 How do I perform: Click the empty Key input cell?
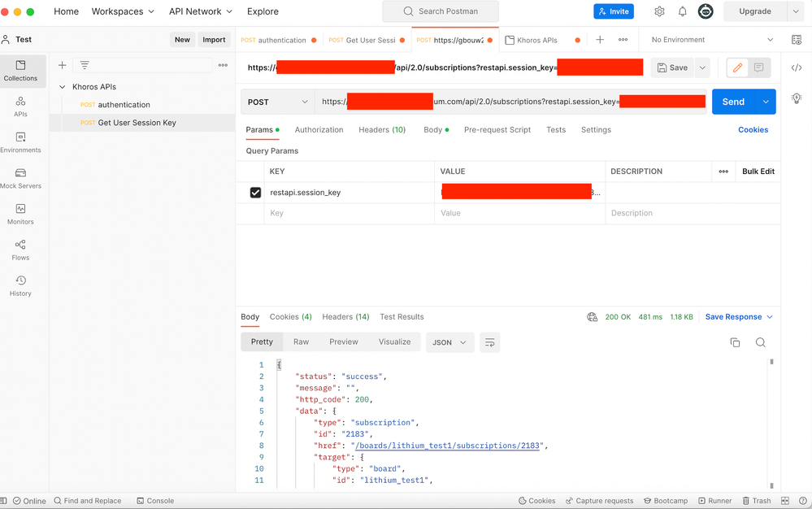pyautogui.click(x=350, y=213)
